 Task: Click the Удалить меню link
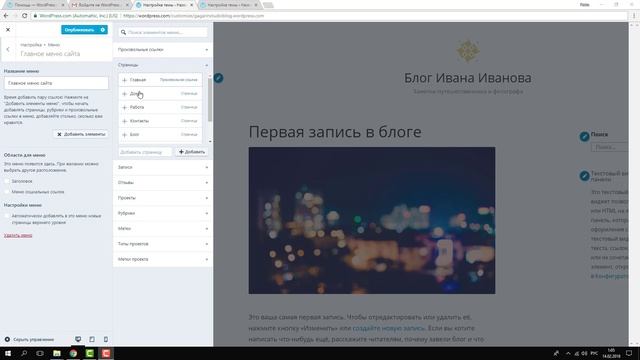pos(18,235)
